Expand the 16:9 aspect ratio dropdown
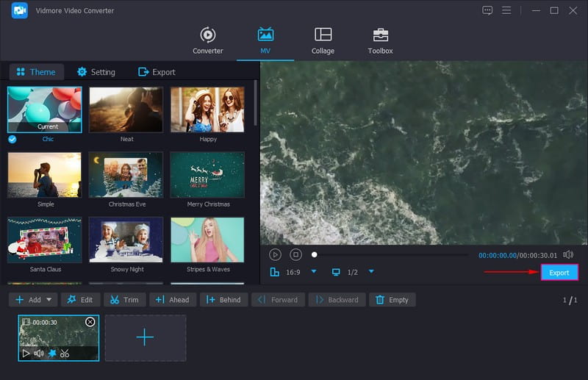Viewport: 588px width, 380px height. [314, 272]
